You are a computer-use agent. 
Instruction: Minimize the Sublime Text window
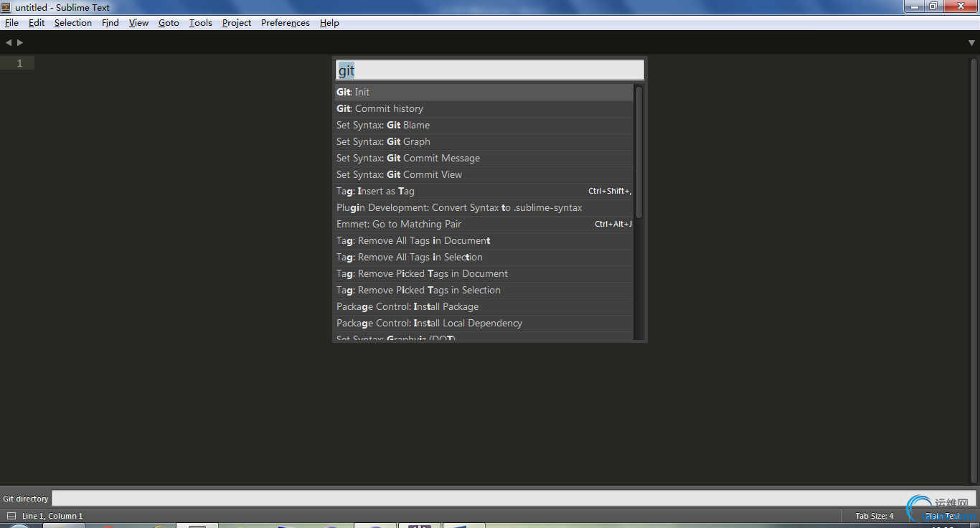(913, 6)
